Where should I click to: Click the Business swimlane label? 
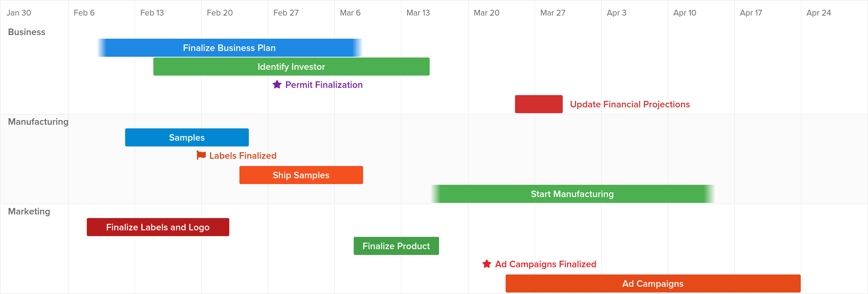pos(27,32)
